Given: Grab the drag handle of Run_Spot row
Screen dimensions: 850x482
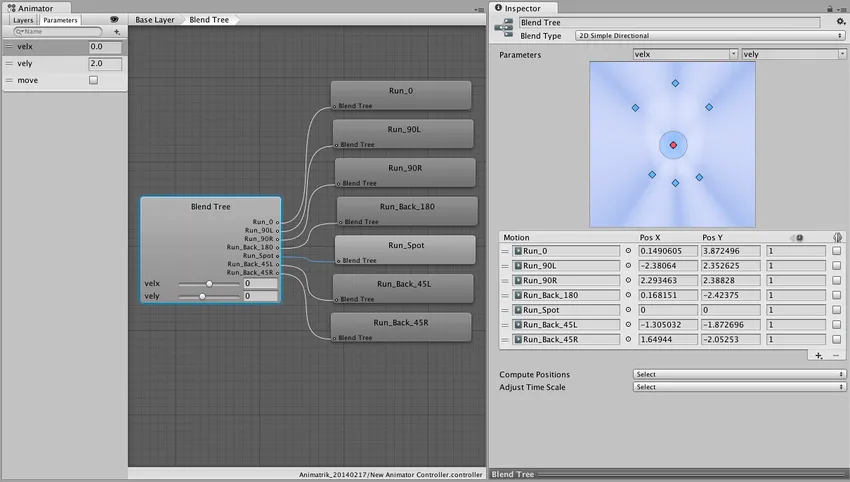Looking at the screenshot, I should pos(506,310).
